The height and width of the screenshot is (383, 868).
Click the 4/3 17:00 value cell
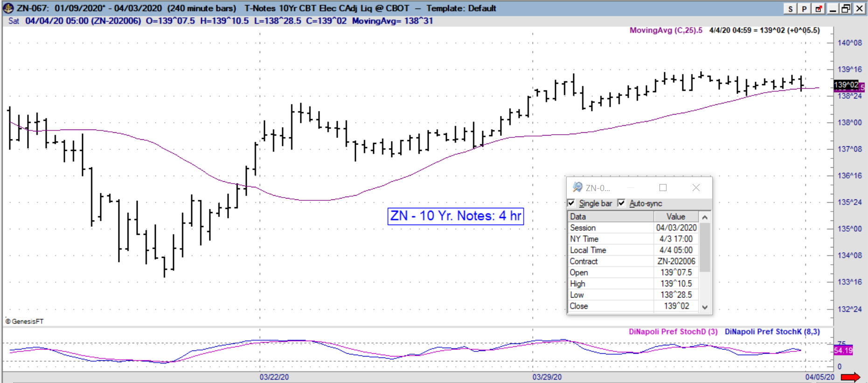point(676,239)
